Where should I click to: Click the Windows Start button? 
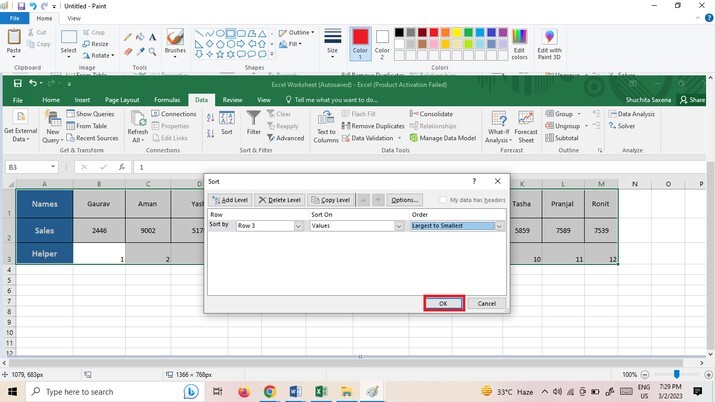click(12, 392)
